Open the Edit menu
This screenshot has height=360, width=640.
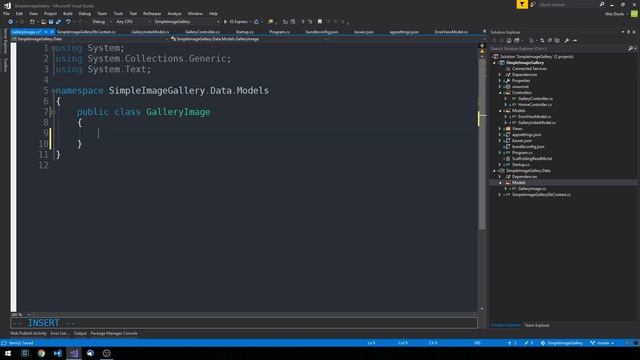pyautogui.click(x=19, y=13)
